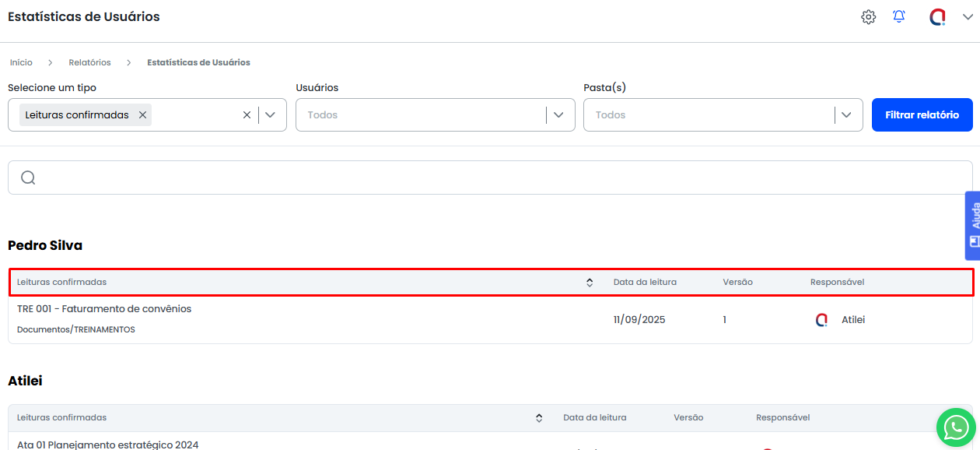The width and height of the screenshot is (980, 450).
Task: Expand the Pasta(s) dropdown
Action: click(x=846, y=114)
